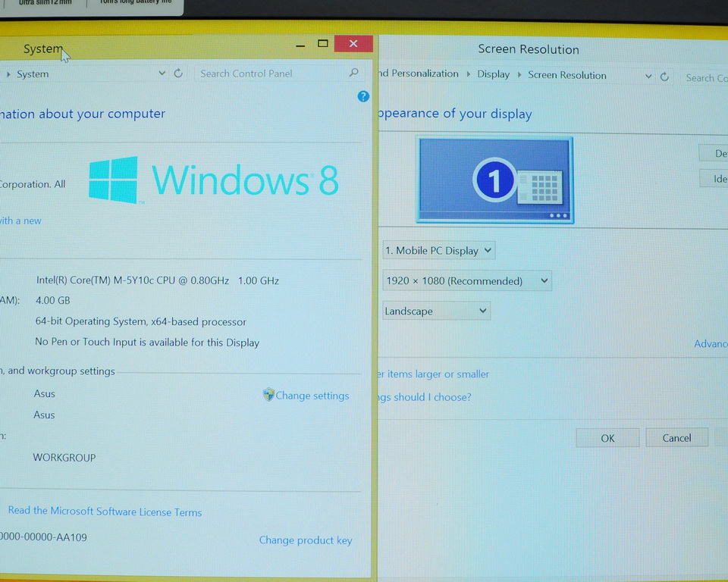The width and height of the screenshot is (728, 582).
Task: Click the Screen Resolution window title
Action: [529, 49]
